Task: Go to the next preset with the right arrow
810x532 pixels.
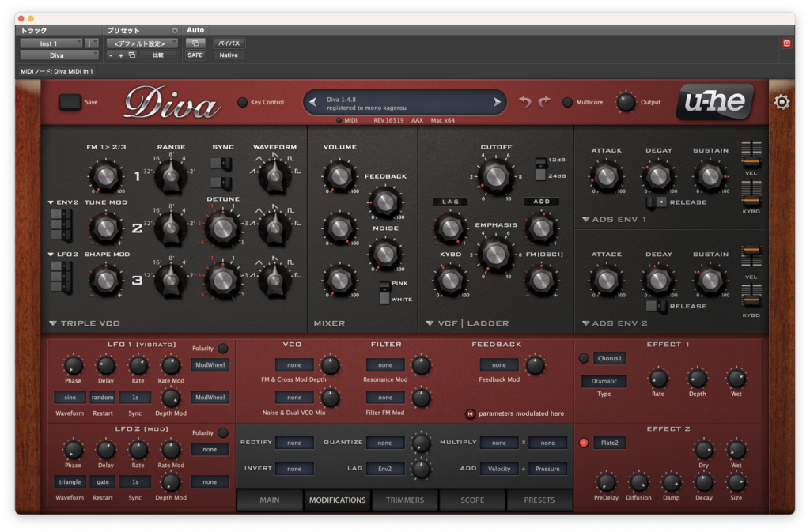Action: [x=497, y=102]
